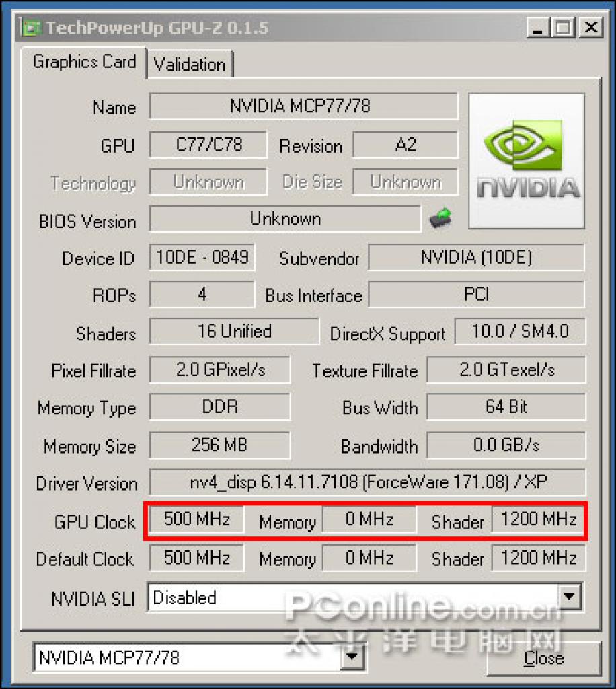Open the NVIDIA SLI dropdown arrow

click(569, 596)
